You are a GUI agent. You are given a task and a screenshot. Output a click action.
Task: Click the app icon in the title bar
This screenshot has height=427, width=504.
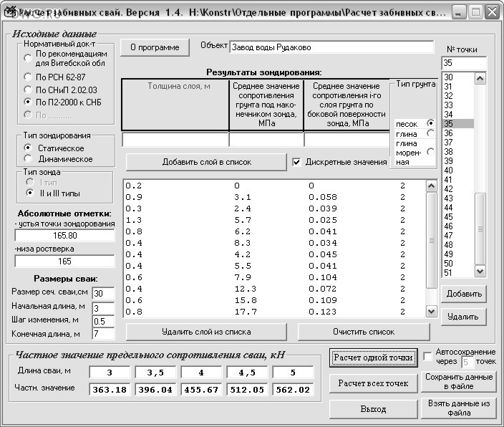pos(9,12)
